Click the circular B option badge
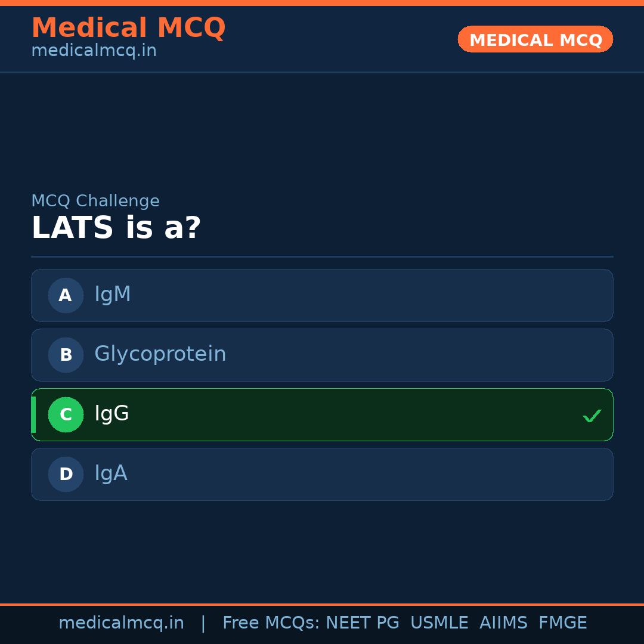This screenshot has width=644, height=644. coord(66,355)
